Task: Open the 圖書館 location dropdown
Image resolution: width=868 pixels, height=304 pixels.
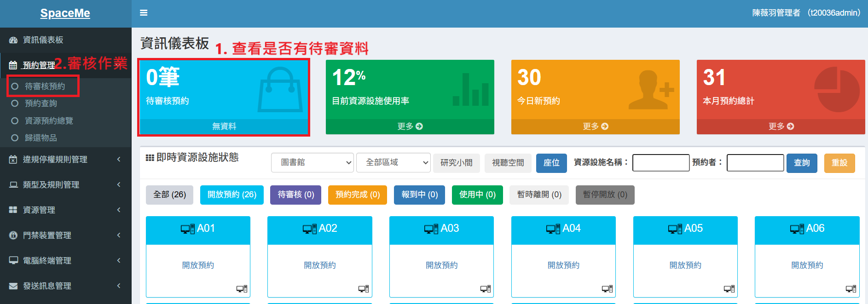Action: pyautogui.click(x=312, y=163)
